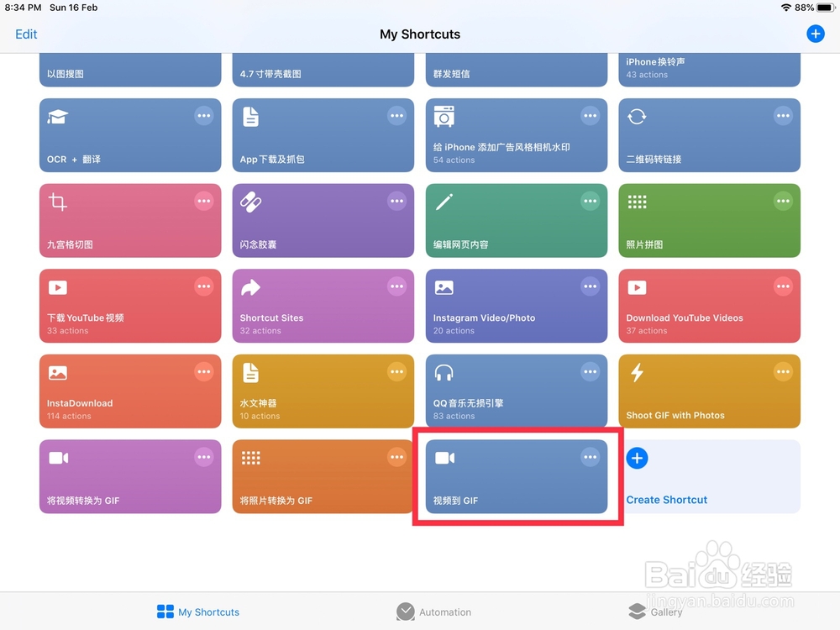Tap the blue plus button in header
The width and height of the screenshot is (840, 630).
pos(816,34)
